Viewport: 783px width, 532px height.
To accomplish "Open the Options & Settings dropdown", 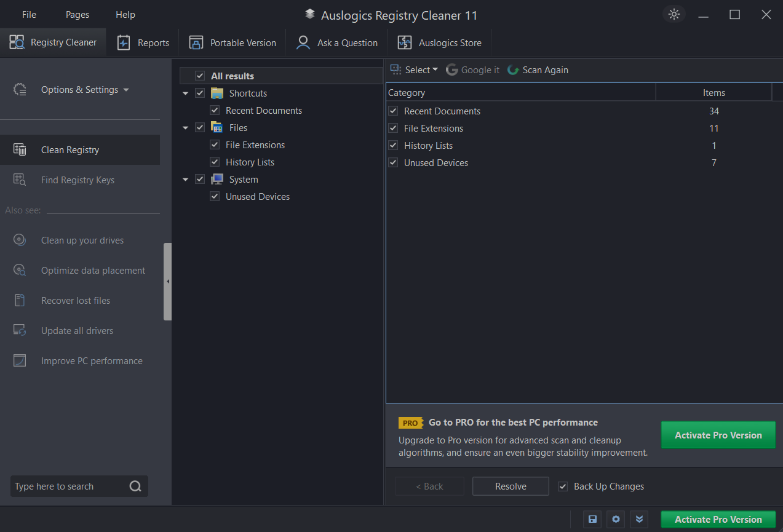I will [x=85, y=90].
